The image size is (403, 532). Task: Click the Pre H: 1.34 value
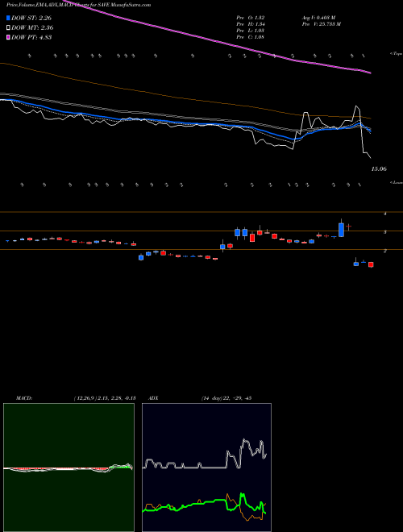pyautogui.click(x=251, y=24)
